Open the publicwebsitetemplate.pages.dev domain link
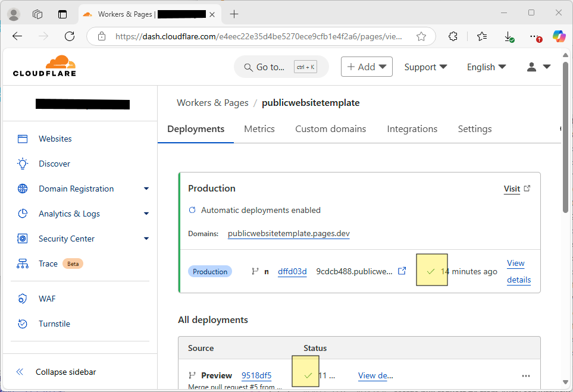The image size is (573, 392). click(x=289, y=234)
